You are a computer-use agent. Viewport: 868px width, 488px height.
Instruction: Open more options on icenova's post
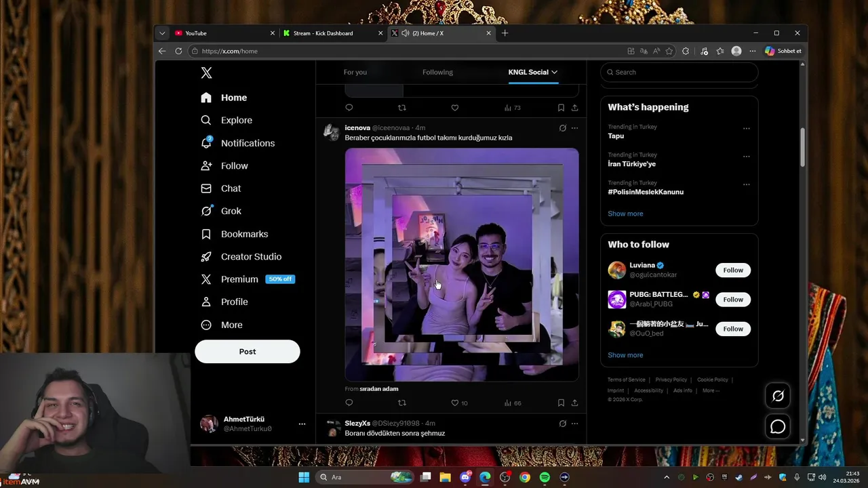[574, 128]
